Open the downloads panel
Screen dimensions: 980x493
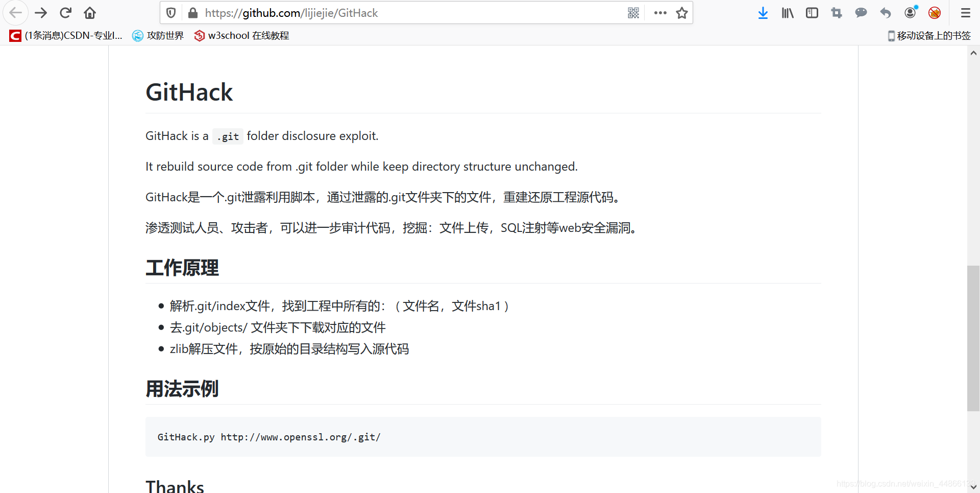pos(763,13)
